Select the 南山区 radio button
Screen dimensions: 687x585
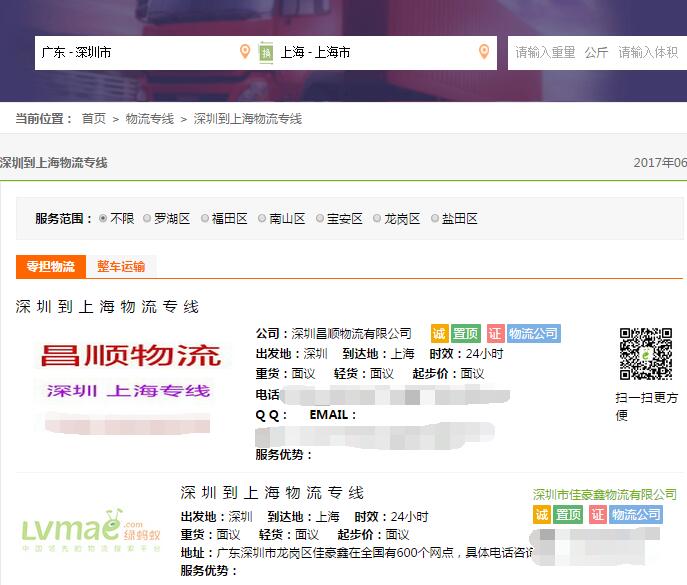[262, 218]
